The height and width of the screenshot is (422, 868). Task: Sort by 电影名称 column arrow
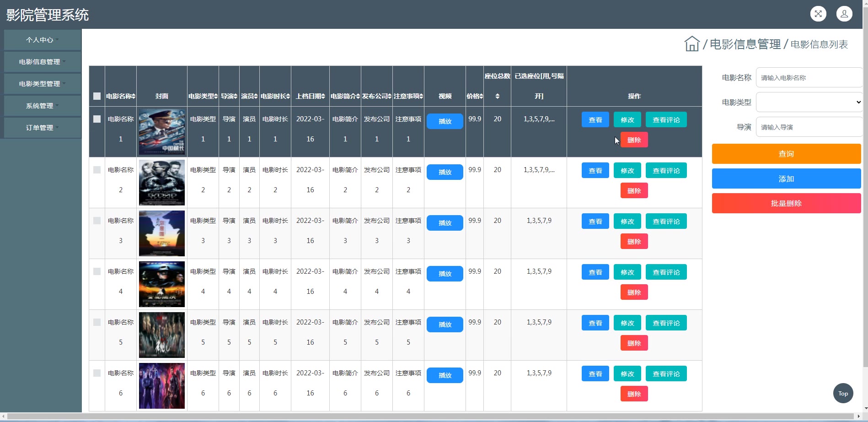(x=134, y=96)
